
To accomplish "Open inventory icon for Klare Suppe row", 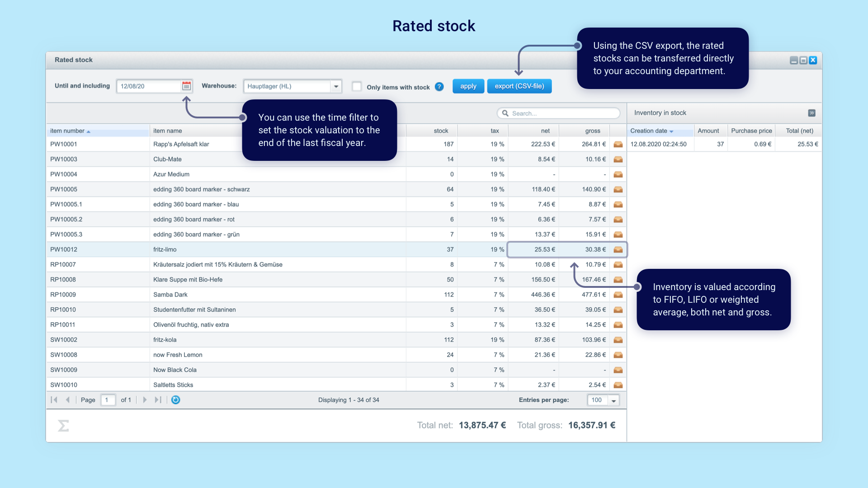I will (618, 280).
